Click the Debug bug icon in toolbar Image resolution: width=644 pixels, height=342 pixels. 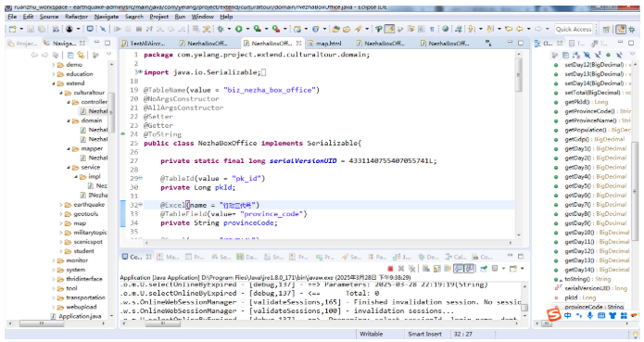pyautogui.click(x=221, y=29)
